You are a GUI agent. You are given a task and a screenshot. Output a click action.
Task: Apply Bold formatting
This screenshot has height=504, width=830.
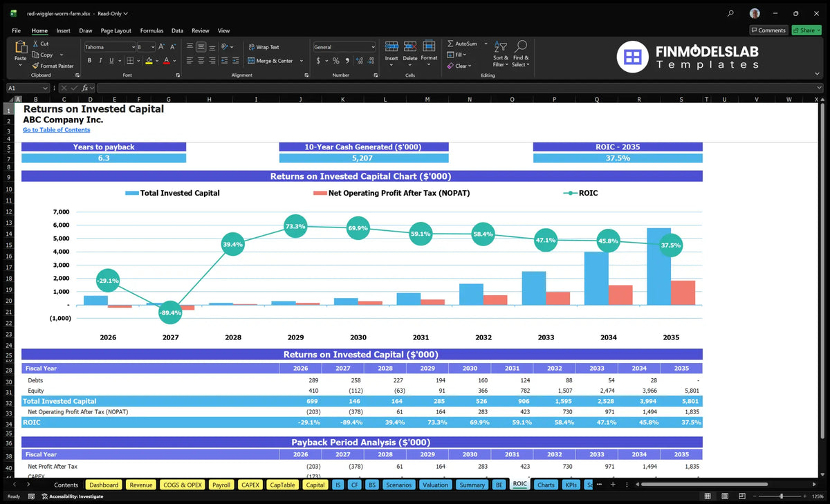click(x=89, y=61)
